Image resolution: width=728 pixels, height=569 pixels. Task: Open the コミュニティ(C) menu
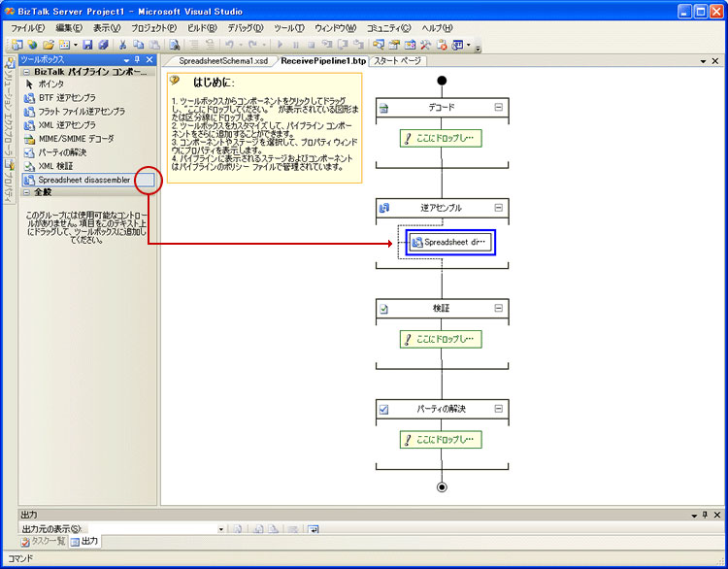click(388, 28)
